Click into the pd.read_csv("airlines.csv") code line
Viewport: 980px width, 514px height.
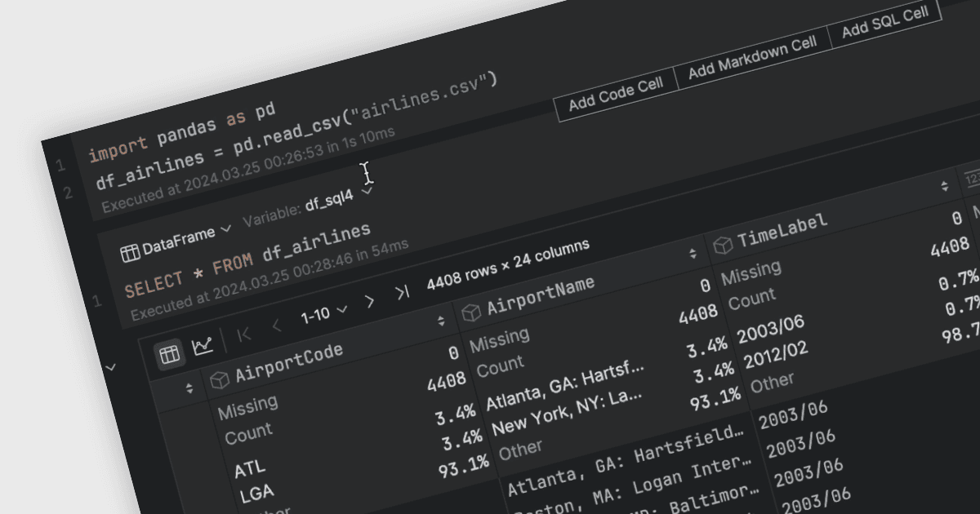[296, 131]
